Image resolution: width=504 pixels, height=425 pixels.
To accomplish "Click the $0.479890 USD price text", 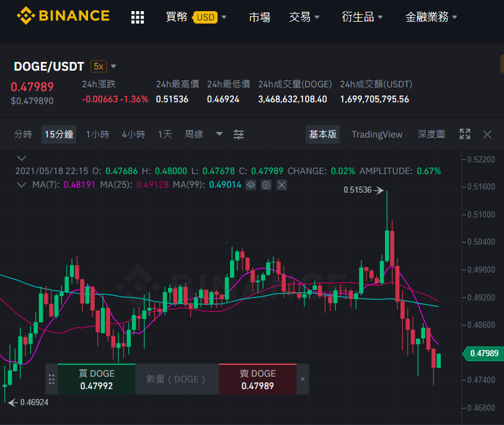I will pos(32,101).
